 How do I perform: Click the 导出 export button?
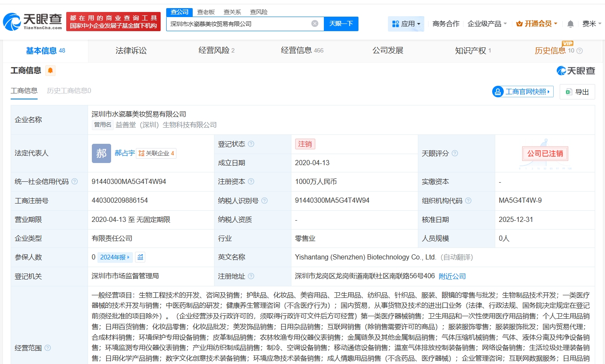[x=577, y=92]
